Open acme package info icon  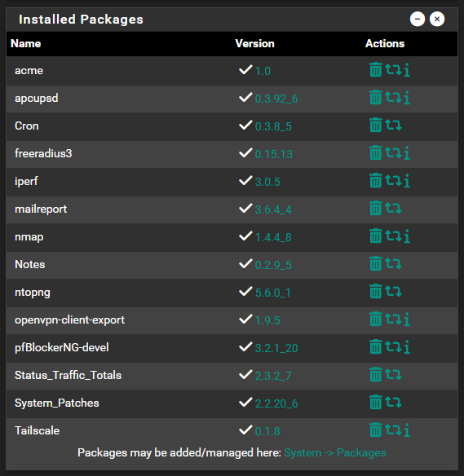click(x=407, y=69)
